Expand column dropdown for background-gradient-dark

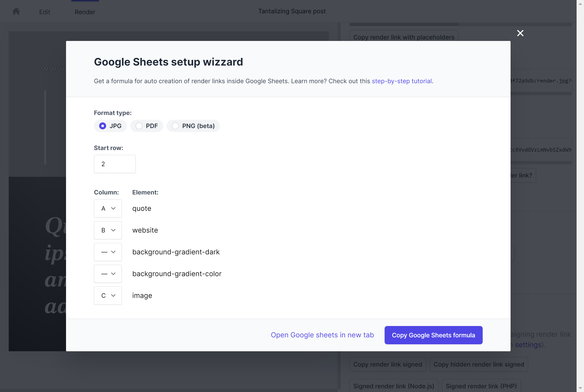[x=108, y=252]
